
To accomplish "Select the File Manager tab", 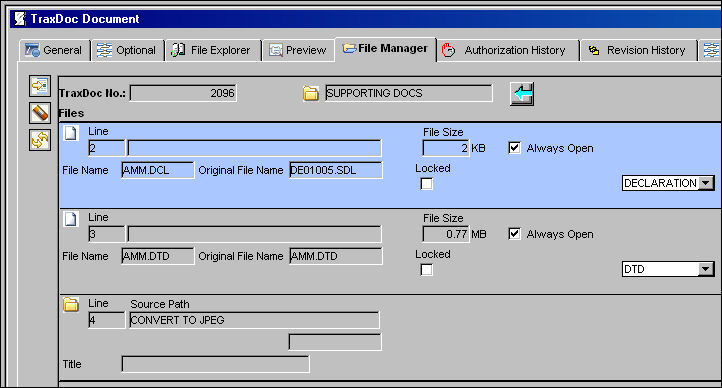I will click(386, 49).
